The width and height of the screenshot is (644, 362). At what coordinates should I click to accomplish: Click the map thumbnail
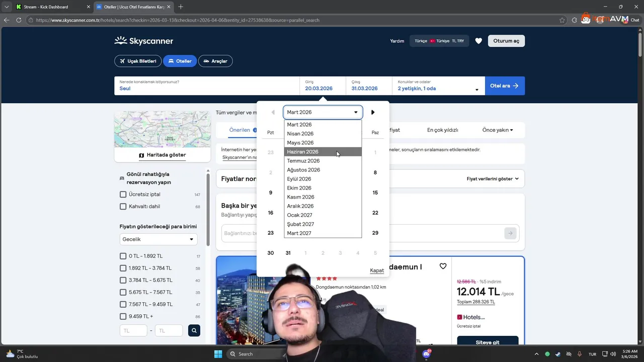(x=163, y=129)
